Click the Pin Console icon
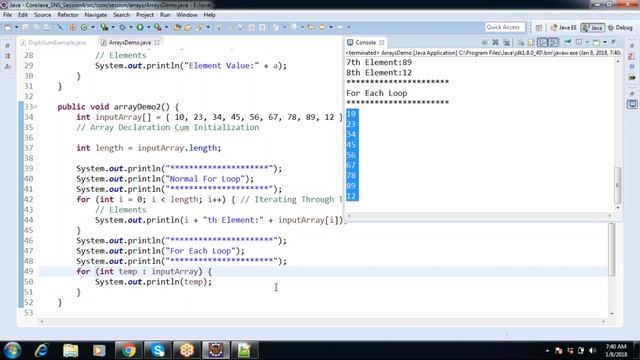 (567, 42)
